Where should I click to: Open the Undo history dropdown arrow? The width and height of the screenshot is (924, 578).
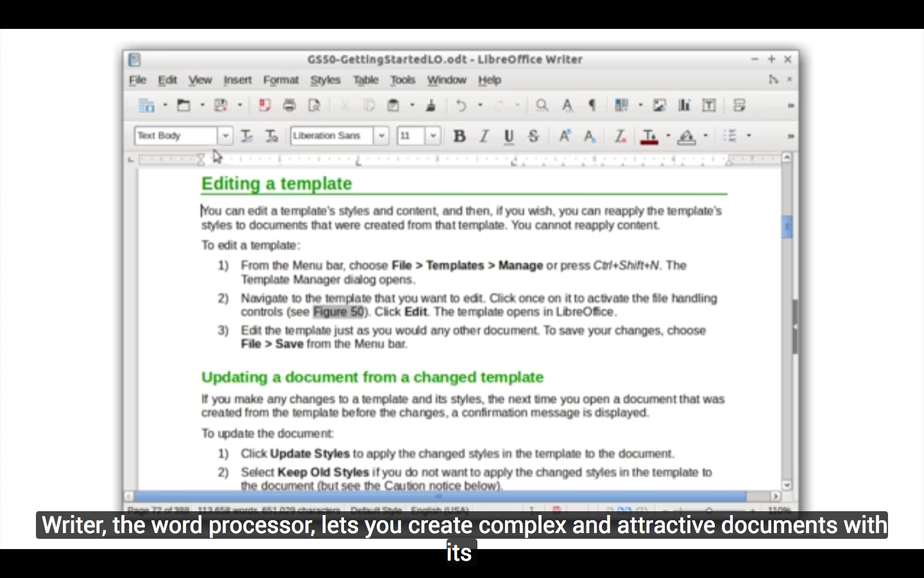[x=480, y=105]
